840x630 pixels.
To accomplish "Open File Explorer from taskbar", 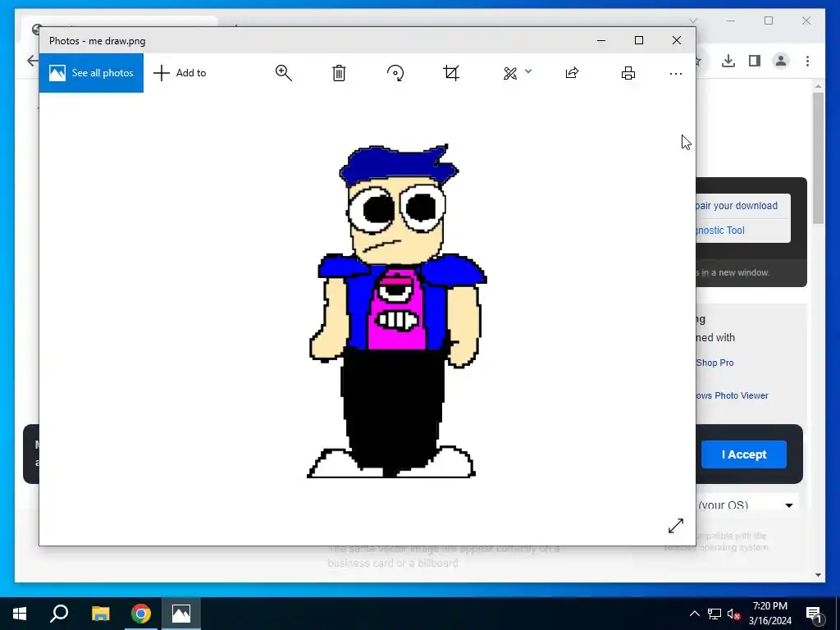I will click(100, 614).
